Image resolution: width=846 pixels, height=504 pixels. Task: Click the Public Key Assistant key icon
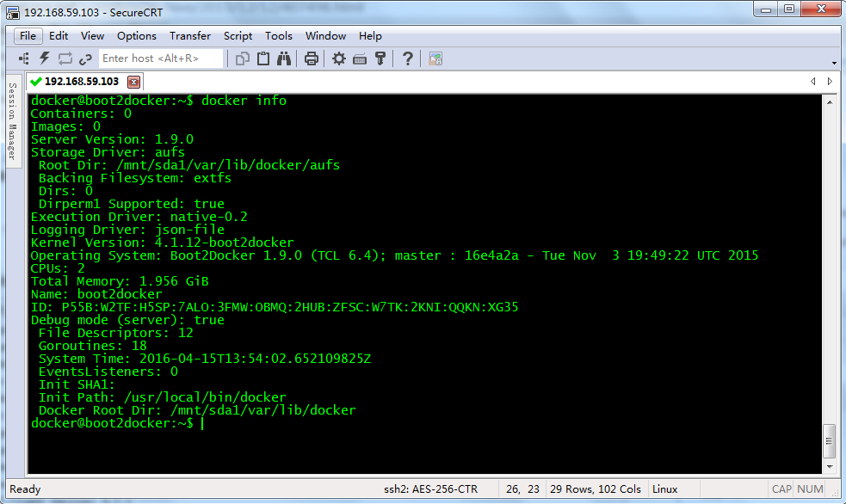(380, 58)
